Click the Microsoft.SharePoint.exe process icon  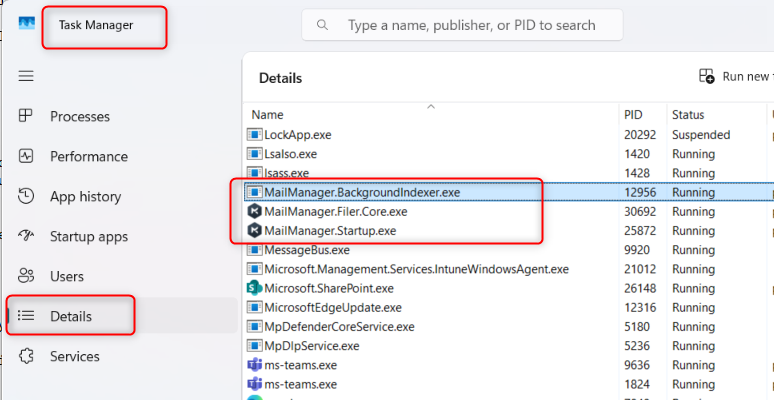click(x=254, y=288)
